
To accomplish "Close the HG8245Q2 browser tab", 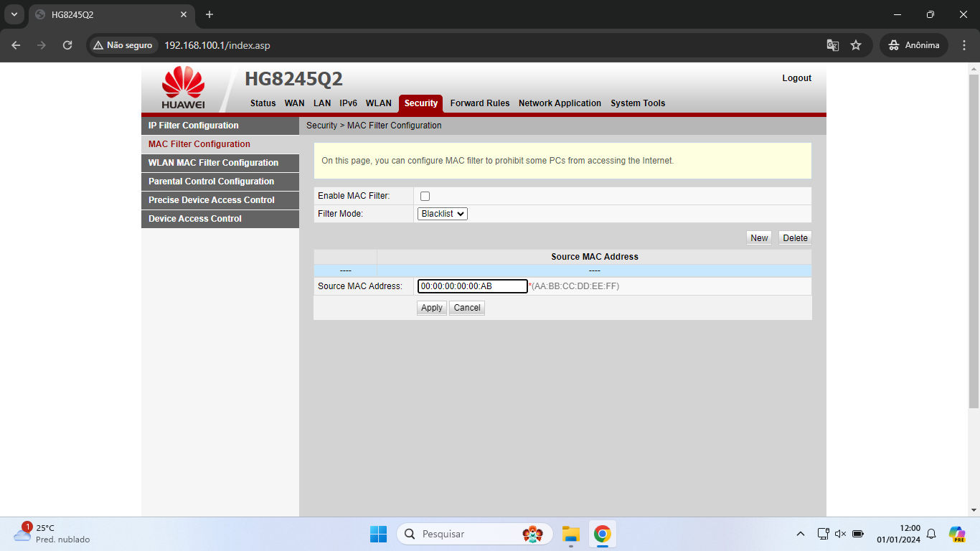I will (x=184, y=14).
